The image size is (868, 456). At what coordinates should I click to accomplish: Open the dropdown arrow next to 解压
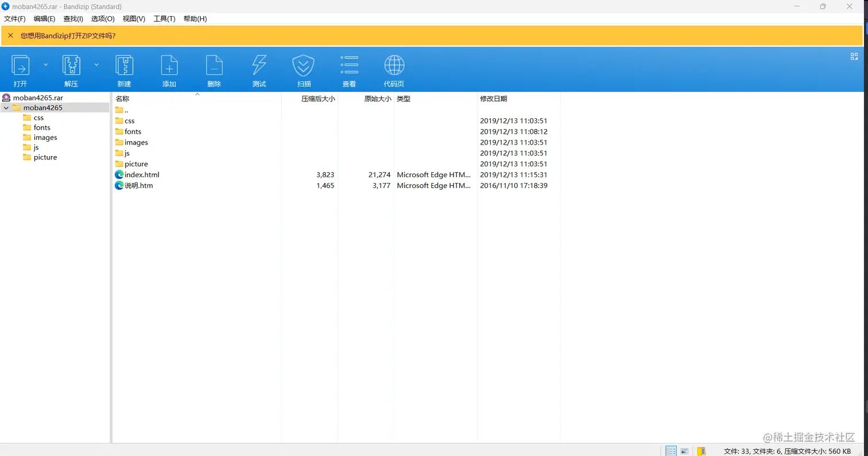click(96, 65)
